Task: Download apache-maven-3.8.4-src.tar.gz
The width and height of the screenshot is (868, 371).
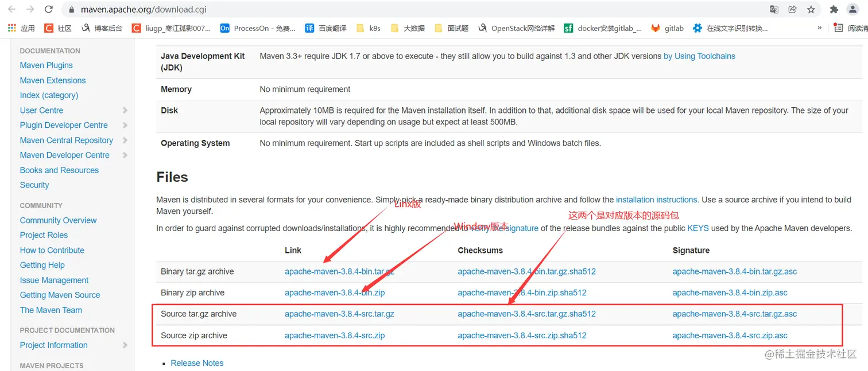Action: point(339,314)
